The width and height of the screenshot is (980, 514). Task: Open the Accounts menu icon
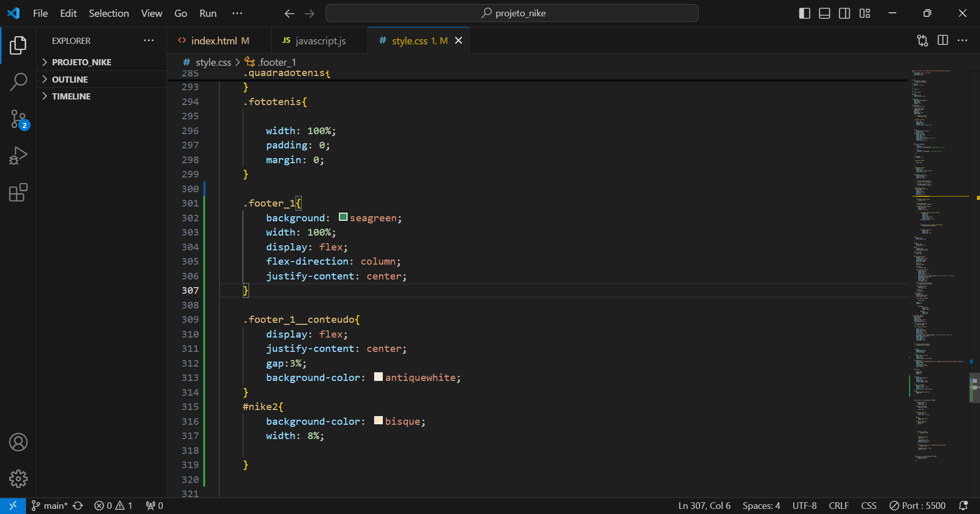coord(18,442)
